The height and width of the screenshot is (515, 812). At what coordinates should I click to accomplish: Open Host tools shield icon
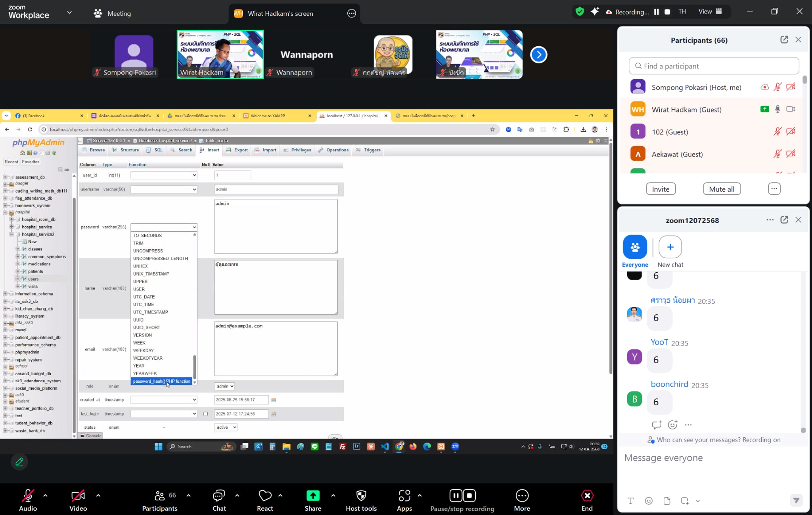point(361,496)
